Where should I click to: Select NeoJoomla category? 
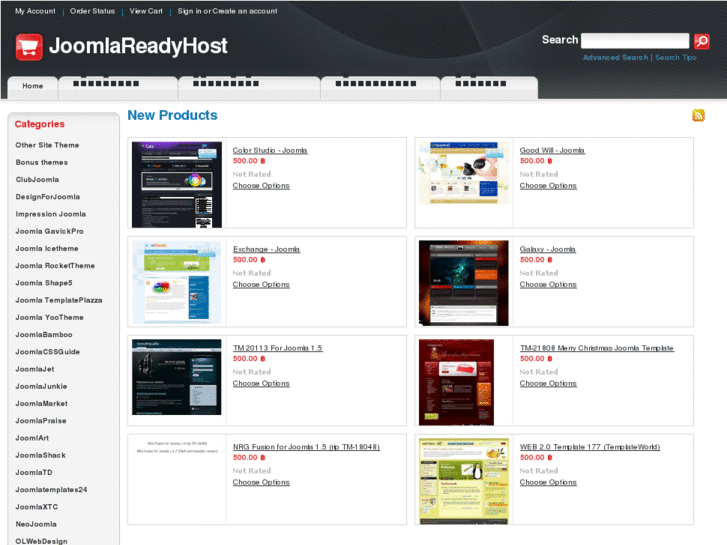36,524
